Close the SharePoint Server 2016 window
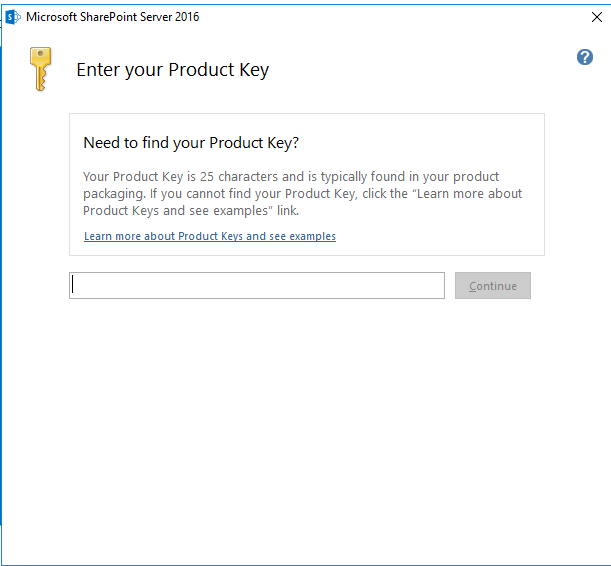The height and width of the screenshot is (566, 611). click(x=596, y=16)
